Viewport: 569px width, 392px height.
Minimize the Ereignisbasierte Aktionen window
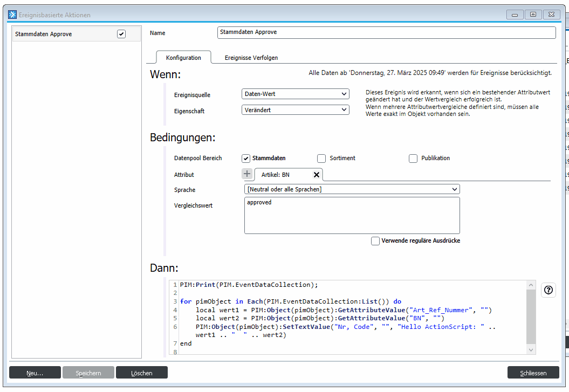tap(515, 15)
